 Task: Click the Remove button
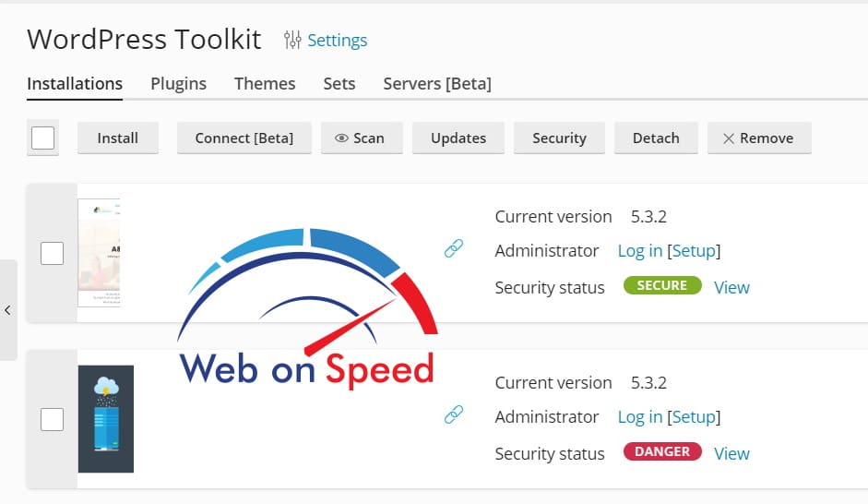759,138
